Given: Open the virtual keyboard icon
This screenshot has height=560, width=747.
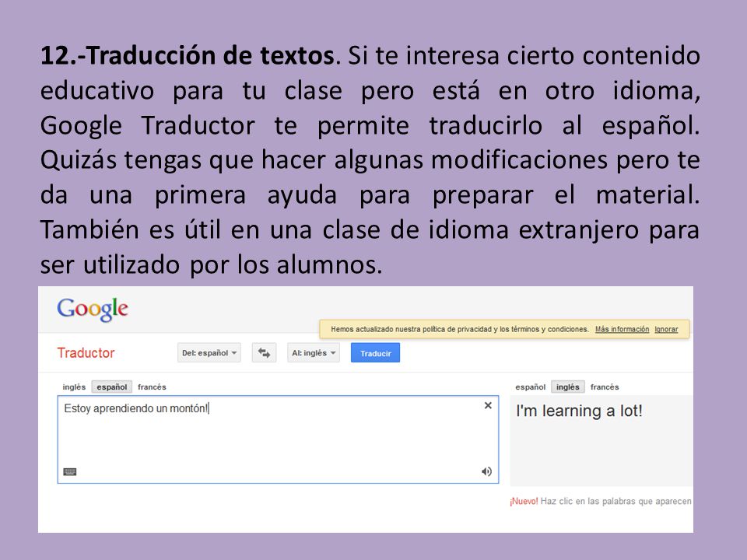Looking at the screenshot, I should pyautogui.click(x=70, y=471).
